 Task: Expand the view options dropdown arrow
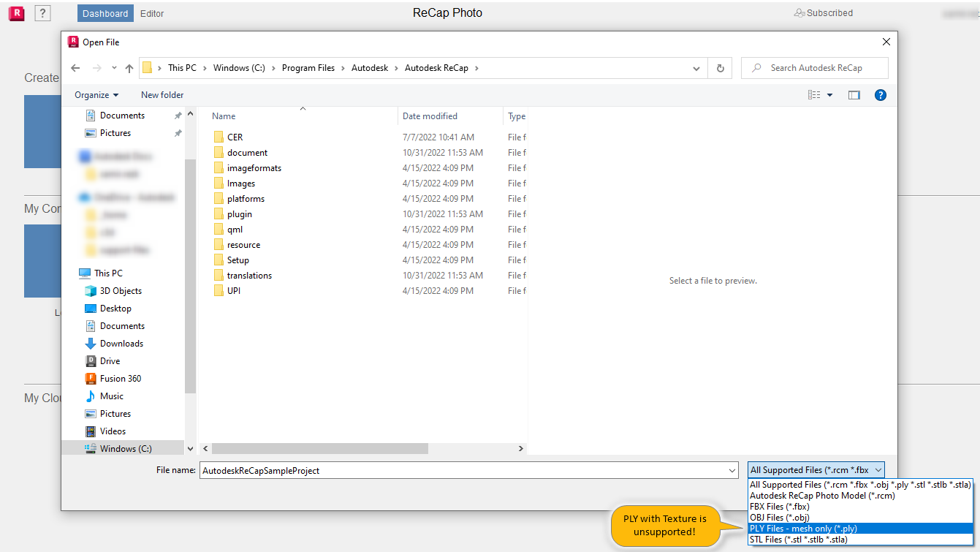click(829, 95)
